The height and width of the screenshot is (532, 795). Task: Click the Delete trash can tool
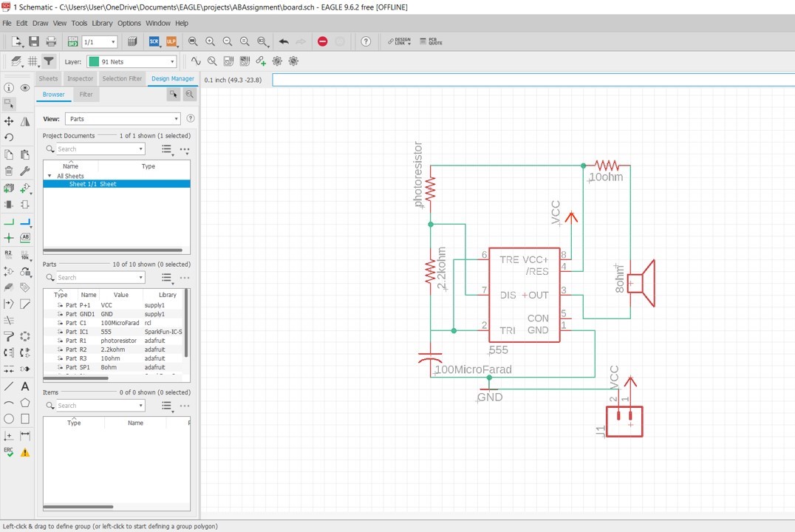point(9,171)
